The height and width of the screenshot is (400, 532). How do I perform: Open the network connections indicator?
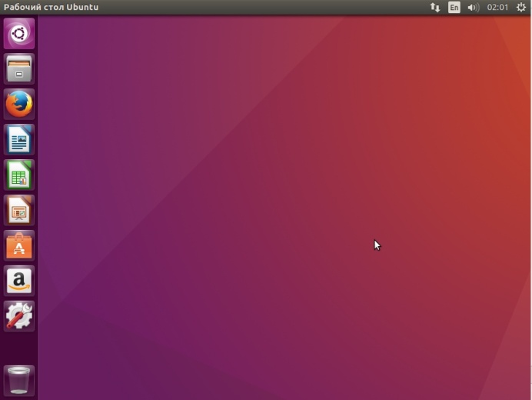435,7
